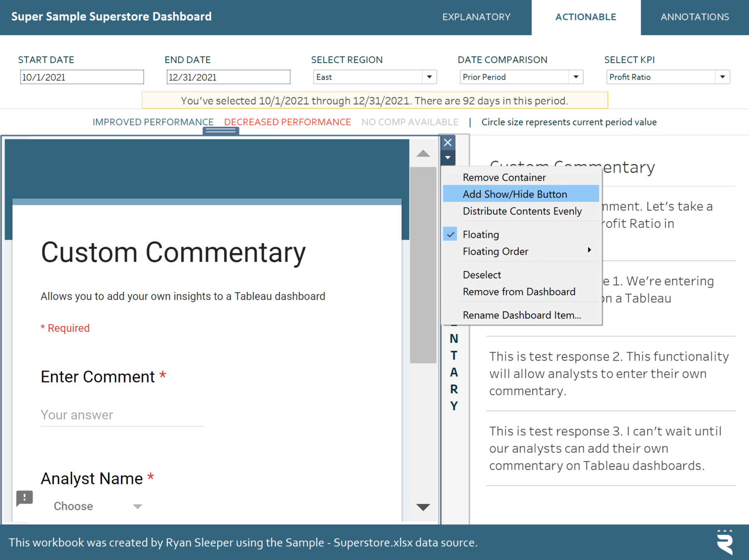Click the comment alert icon near Analyst Name
This screenshot has width=749, height=560.
pyautogui.click(x=24, y=499)
